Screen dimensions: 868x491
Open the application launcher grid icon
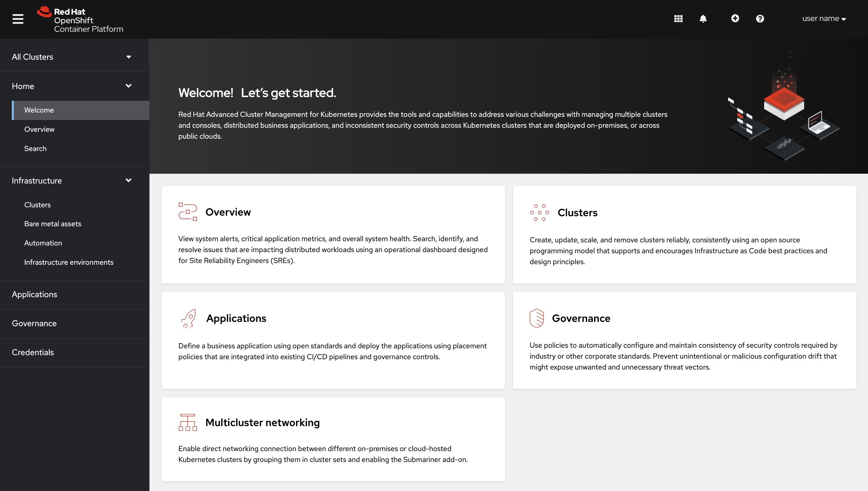(678, 19)
